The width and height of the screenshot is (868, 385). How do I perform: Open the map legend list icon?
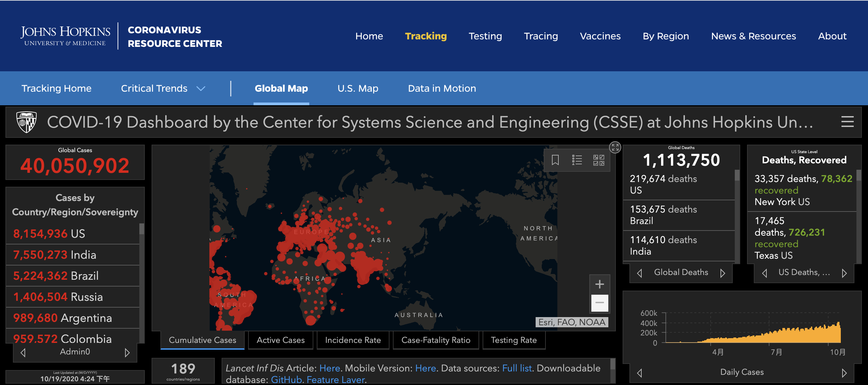click(x=577, y=160)
